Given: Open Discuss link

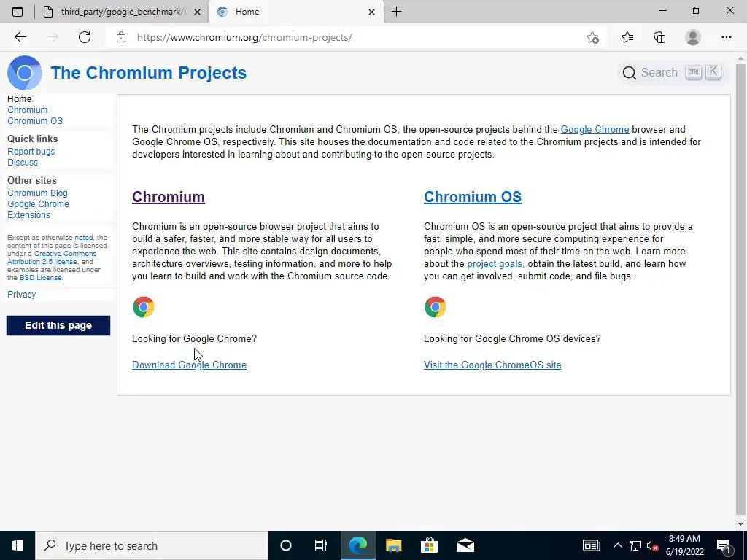Looking at the screenshot, I should [23, 162].
